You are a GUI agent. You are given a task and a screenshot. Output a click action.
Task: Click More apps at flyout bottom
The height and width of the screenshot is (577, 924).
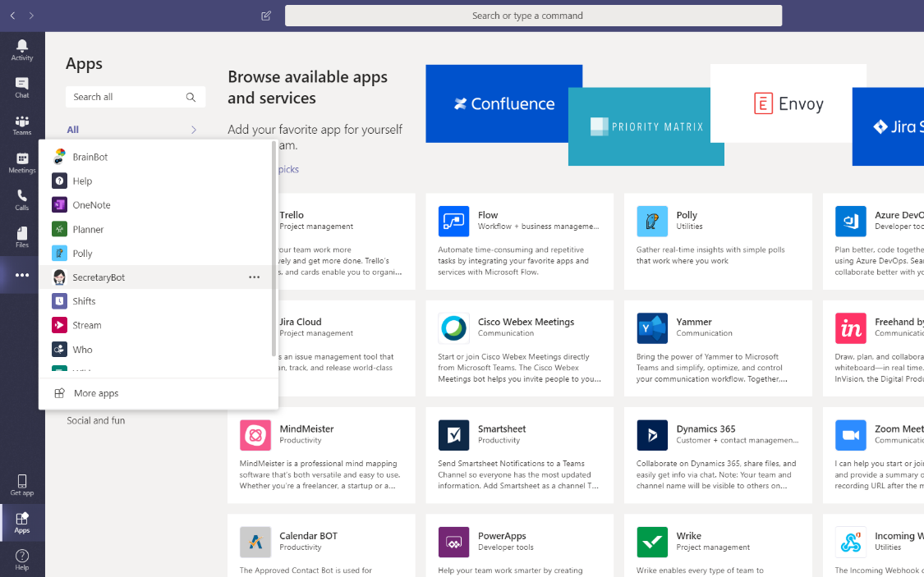96,393
